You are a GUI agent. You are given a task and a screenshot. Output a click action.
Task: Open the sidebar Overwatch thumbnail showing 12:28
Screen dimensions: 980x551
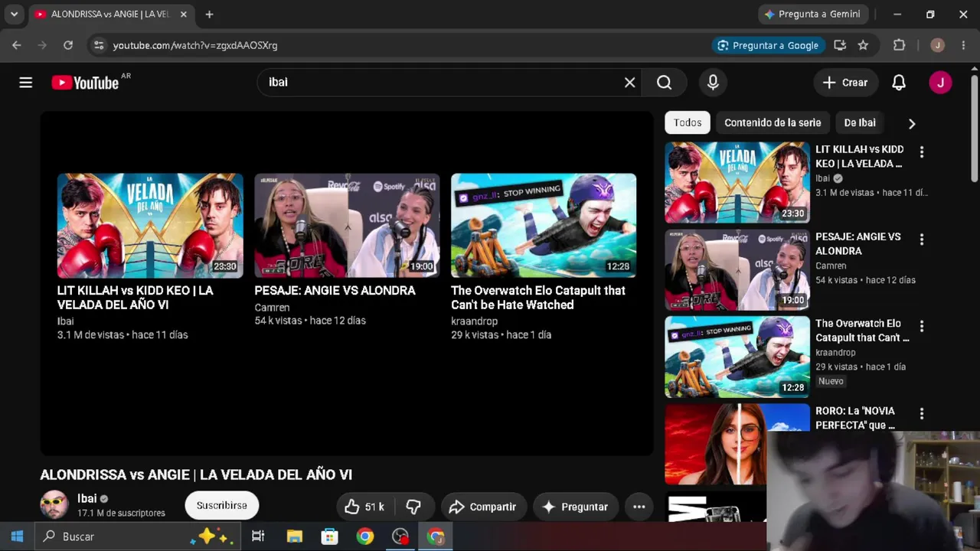[737, 357]
